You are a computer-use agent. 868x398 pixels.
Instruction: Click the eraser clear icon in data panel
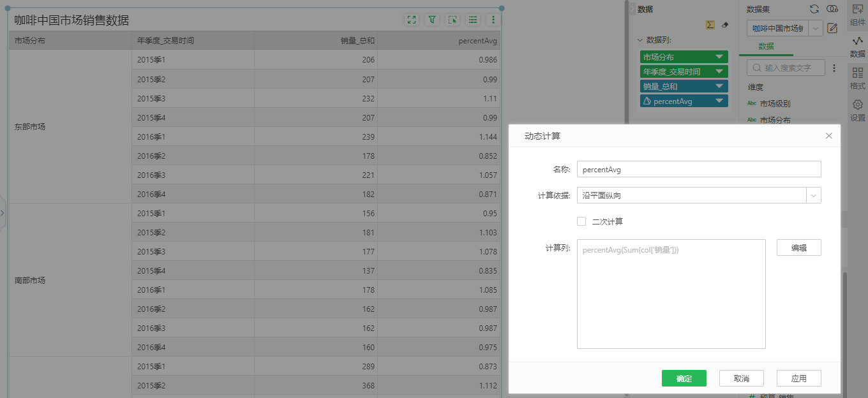pos(724,25)
